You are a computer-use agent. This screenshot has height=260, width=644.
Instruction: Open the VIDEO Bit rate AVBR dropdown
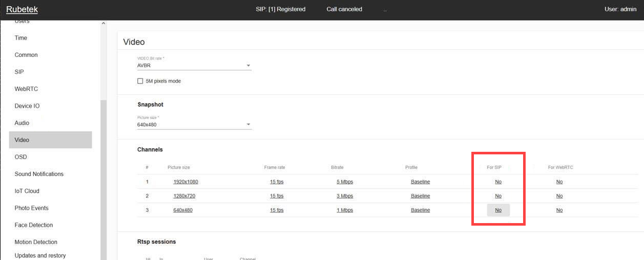pyautogui.click(x=194, y=66)
